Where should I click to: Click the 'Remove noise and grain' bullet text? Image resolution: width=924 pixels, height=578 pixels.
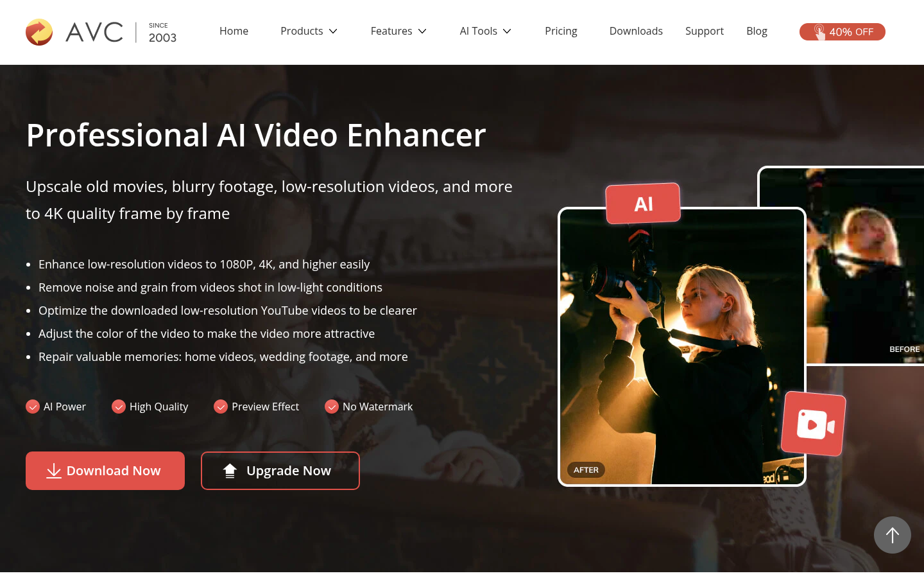[x=210, y=287]
